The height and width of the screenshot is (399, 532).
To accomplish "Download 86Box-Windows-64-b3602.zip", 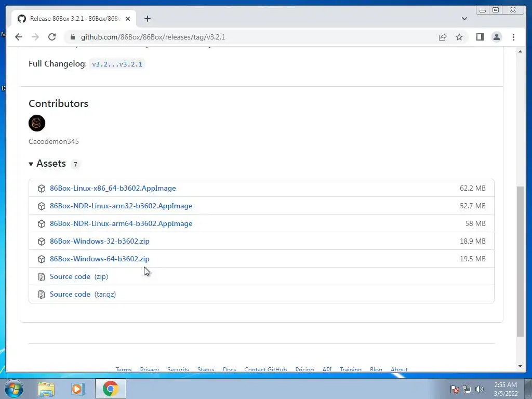I will (99, 259).
